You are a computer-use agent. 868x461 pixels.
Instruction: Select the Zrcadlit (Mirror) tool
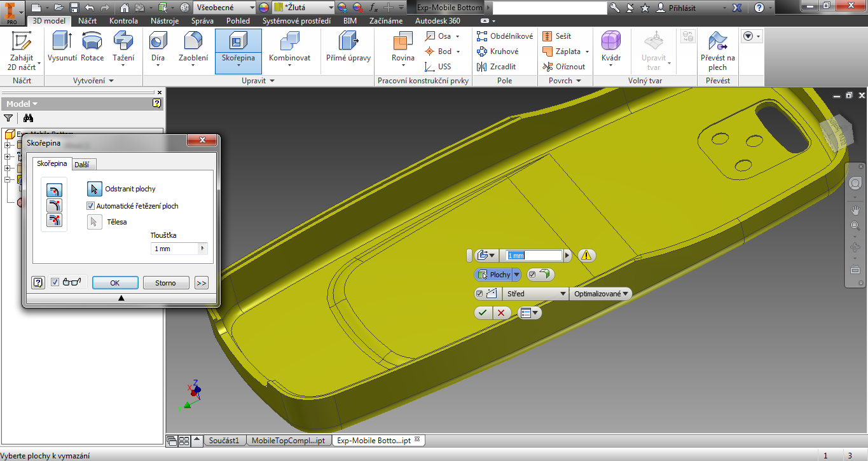(x=496, y=66)
